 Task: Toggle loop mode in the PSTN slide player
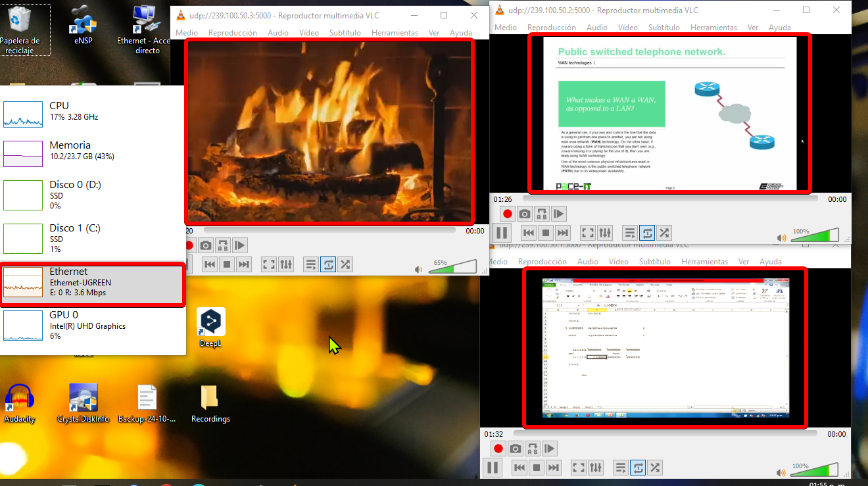[647, 233]
